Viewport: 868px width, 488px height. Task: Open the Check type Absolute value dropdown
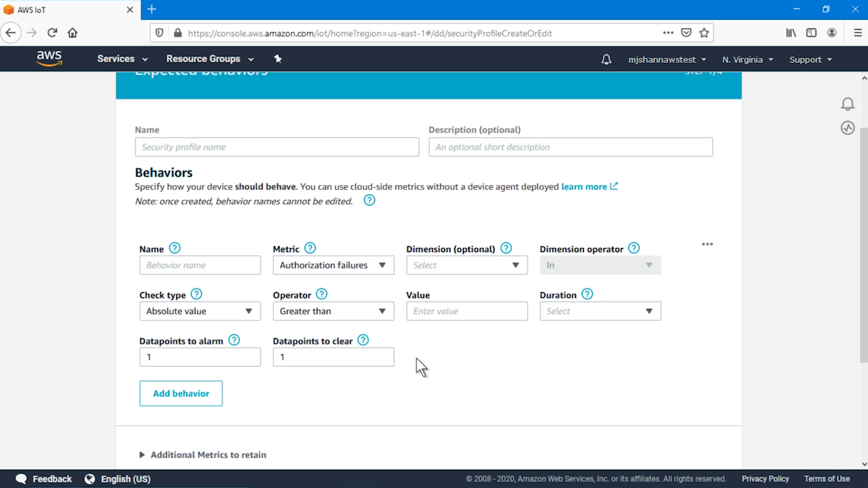[x=199, y=311]
